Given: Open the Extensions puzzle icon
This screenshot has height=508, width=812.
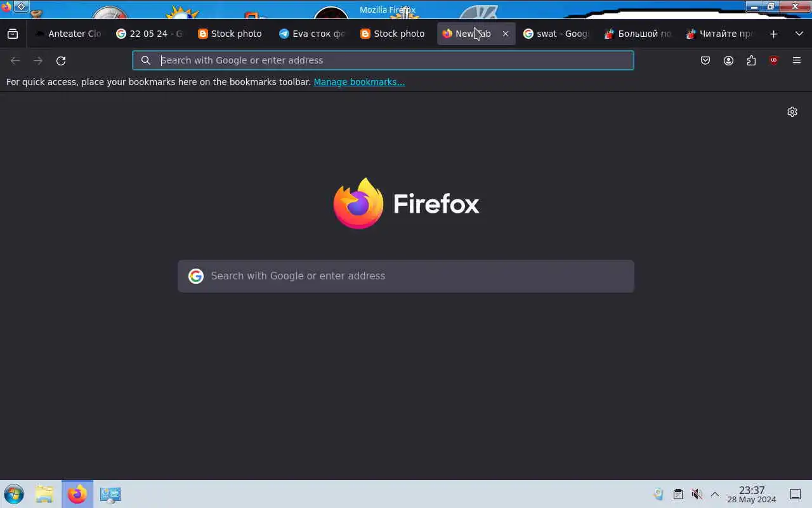Looking at the screenshot, I should point(751,60).
